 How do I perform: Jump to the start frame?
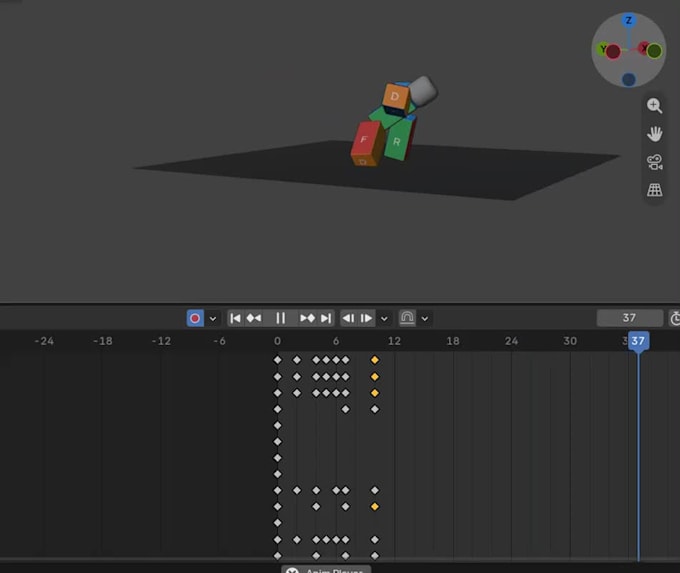click(235, 318)
